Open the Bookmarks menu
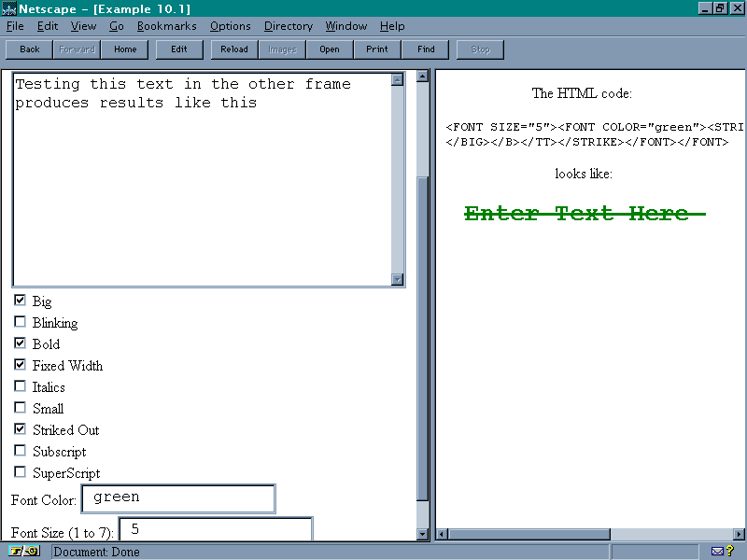 tap(166, 26)
